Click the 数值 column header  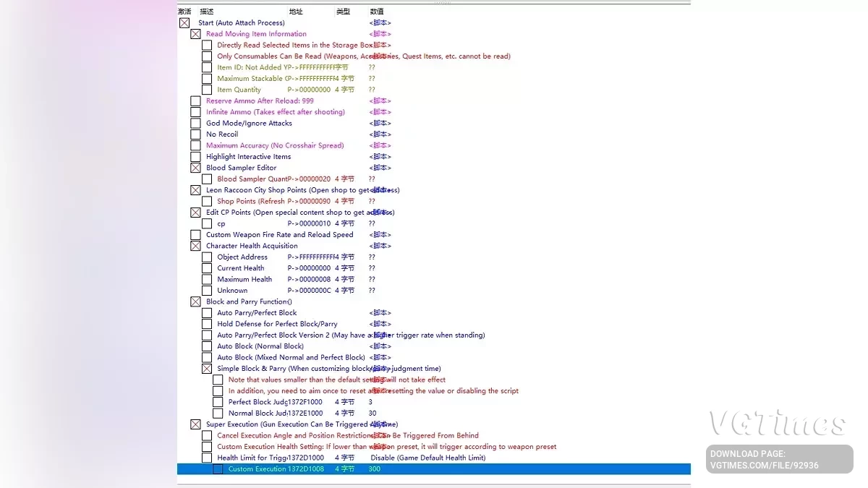(377, 12)
